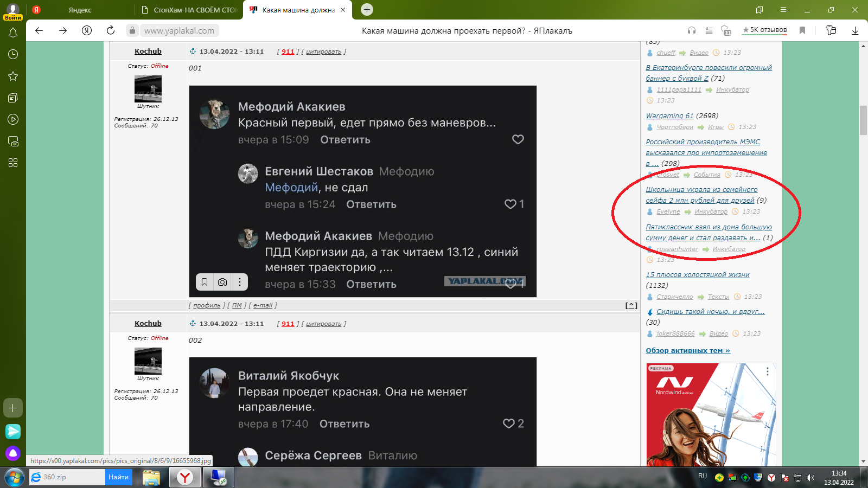Image resolution: width=868 pixels, height=488 pixels.
Task: Go forward with the right arrow
Action: pos(63,30)
